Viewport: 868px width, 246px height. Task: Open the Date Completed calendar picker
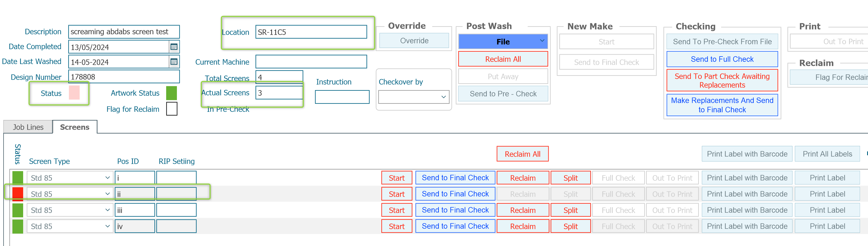[x=174, y=47]
